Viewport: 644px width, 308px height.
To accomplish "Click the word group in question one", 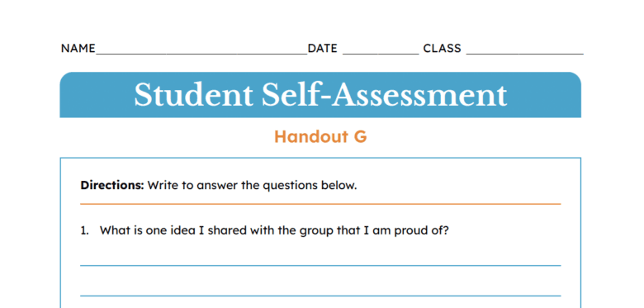I will pos(313,231).
